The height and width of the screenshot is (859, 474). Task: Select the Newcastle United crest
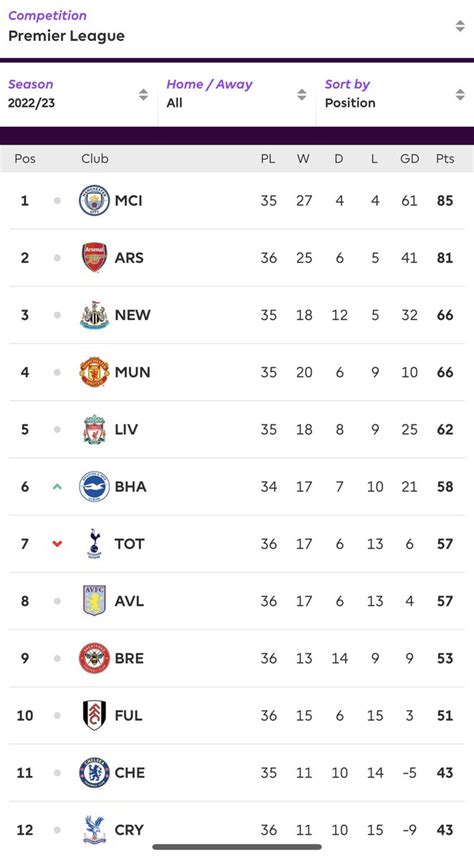(x=94, y=315)
